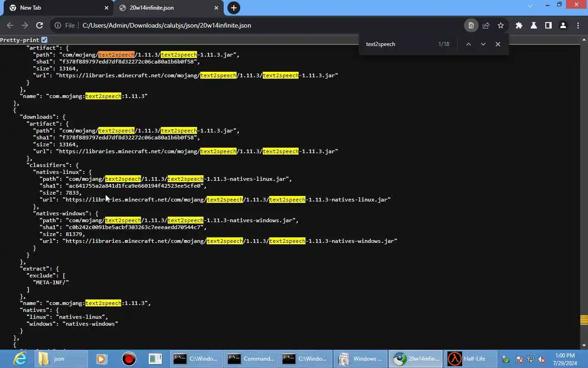Click the security shield tray icon
This screenshot has width=588, height=368.
(x=506, y=359)
